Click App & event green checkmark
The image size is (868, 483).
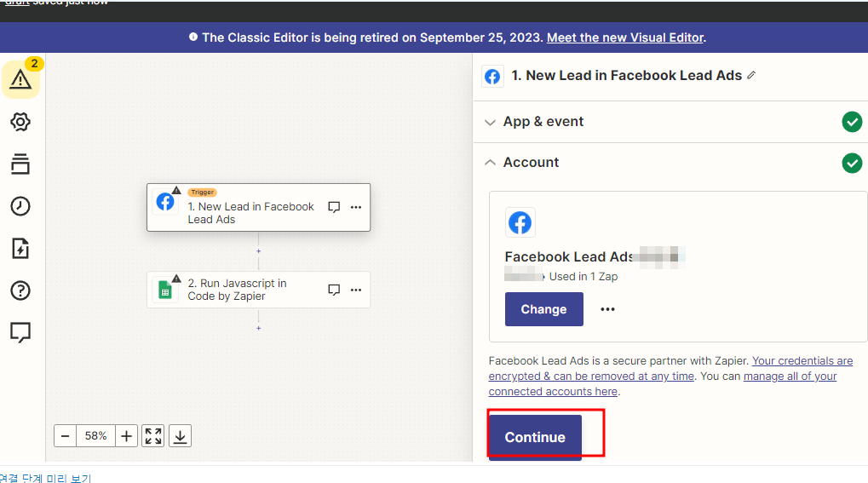click(x=852, y=122)
